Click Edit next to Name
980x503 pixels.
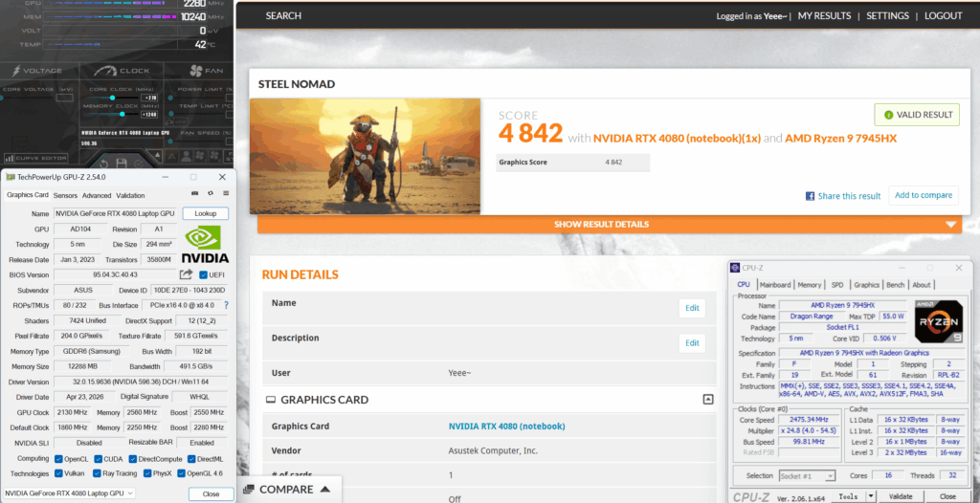[692, 308]
